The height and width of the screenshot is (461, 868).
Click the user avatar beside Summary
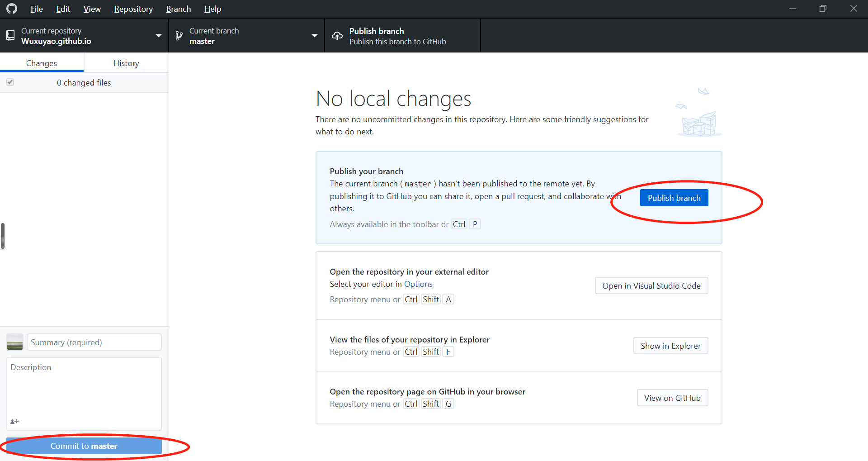pyautogui.click(x=15, y=342)
